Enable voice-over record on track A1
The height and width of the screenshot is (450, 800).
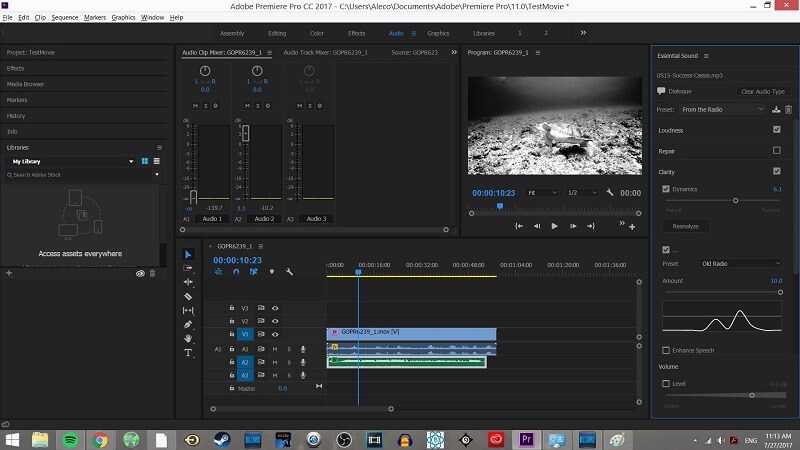(x=303, y=349)
